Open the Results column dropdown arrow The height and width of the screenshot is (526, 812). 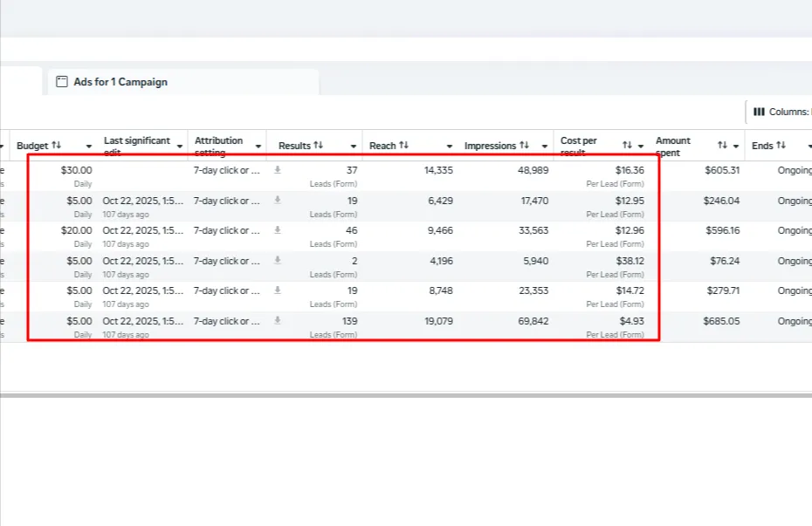[354, 147]
